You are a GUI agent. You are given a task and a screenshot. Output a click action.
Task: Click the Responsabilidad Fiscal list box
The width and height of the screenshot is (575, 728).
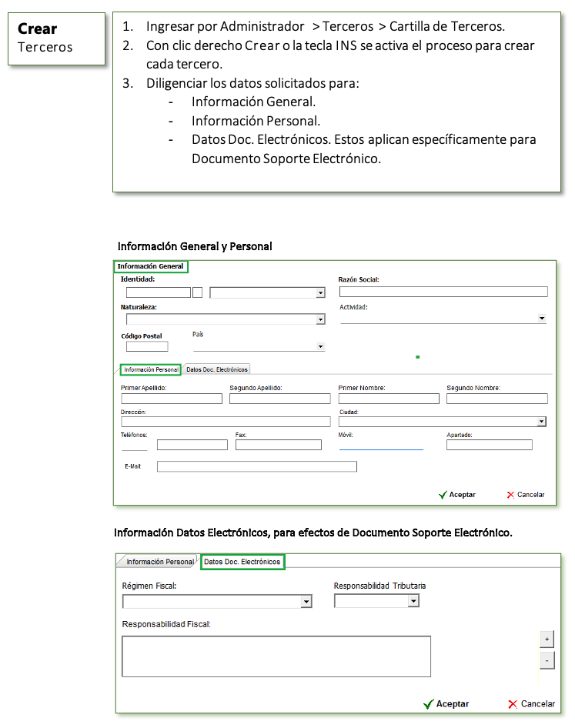pyautogui.click(x=276, y=656)
